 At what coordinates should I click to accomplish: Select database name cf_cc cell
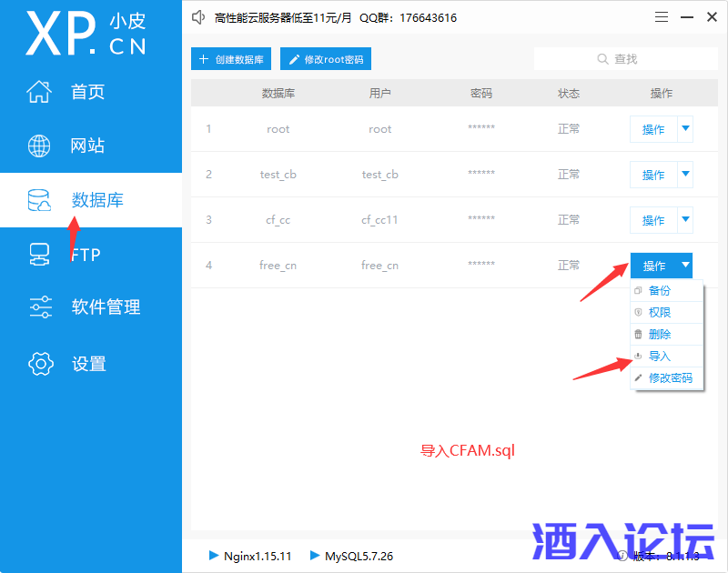point(278,220)
